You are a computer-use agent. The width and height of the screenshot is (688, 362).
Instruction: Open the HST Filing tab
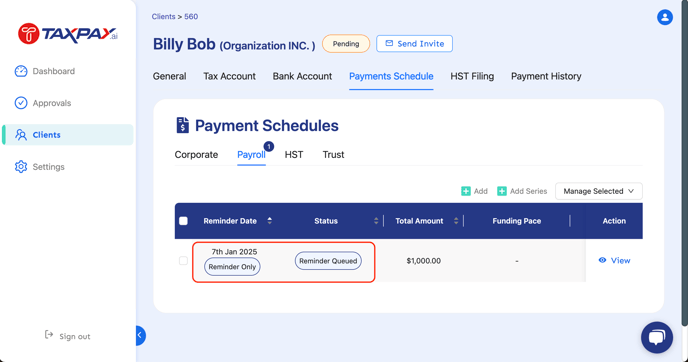(x=472, y=76)
